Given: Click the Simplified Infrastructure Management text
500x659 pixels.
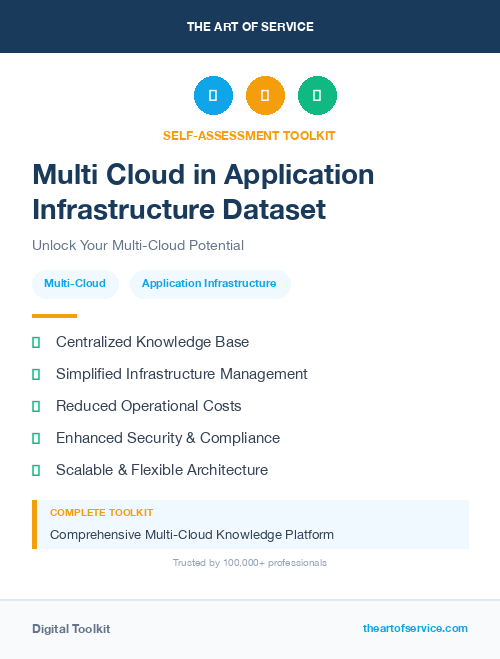Looking at the screenshot, I should tap(182, 374).
